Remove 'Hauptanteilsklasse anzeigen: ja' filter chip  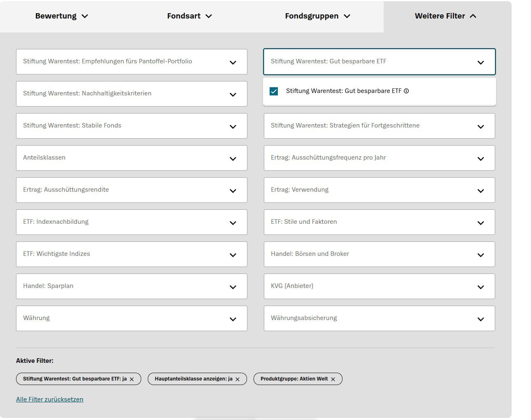click(x=238, y=379)
